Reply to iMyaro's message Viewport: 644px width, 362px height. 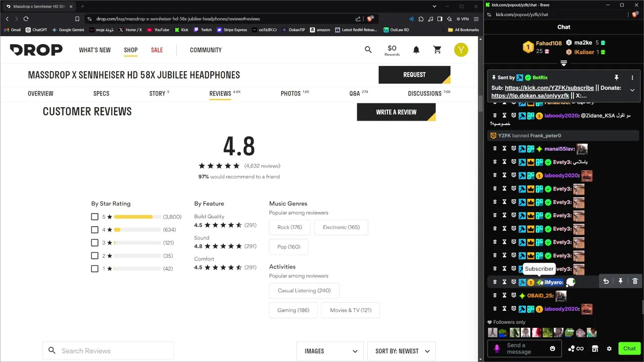[x=606, y=282]
